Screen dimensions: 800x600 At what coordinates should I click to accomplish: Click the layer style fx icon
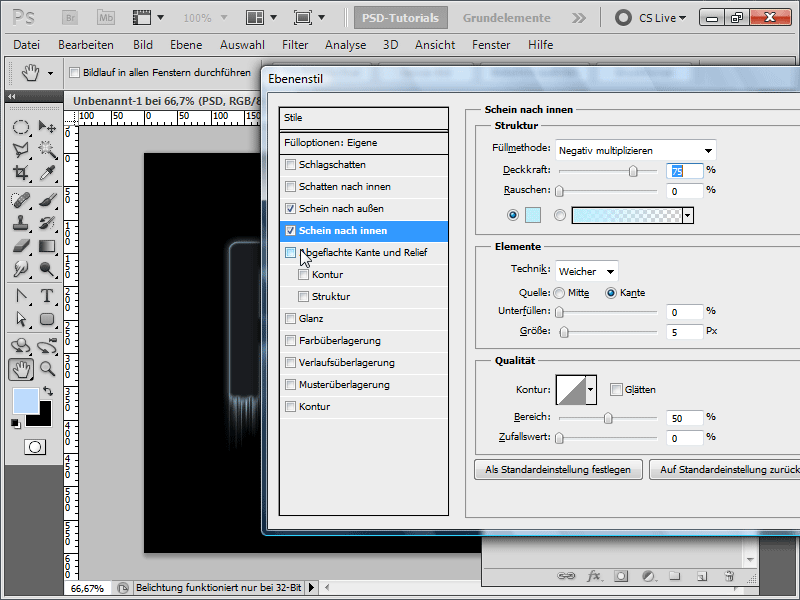pos(593,576)
